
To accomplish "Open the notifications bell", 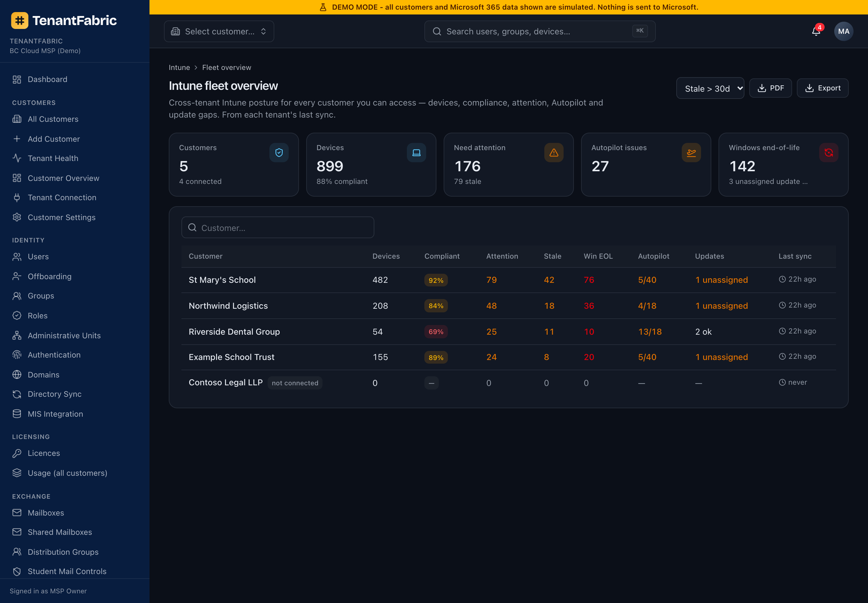I will coord(816,31).
